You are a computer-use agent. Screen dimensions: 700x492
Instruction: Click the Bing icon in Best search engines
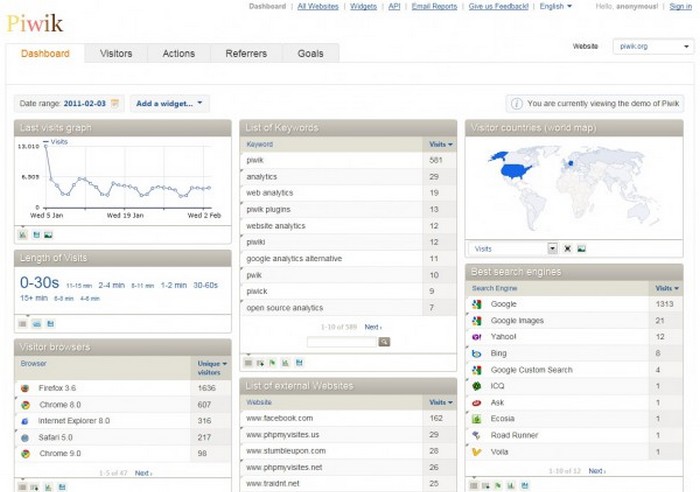[x=477, y=354]
